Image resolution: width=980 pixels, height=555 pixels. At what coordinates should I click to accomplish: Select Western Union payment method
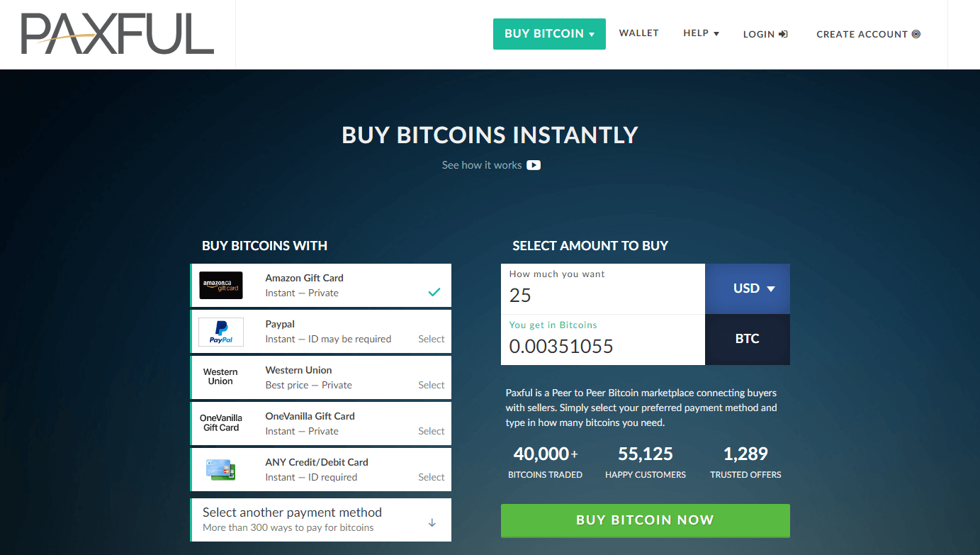click(321, 378)
